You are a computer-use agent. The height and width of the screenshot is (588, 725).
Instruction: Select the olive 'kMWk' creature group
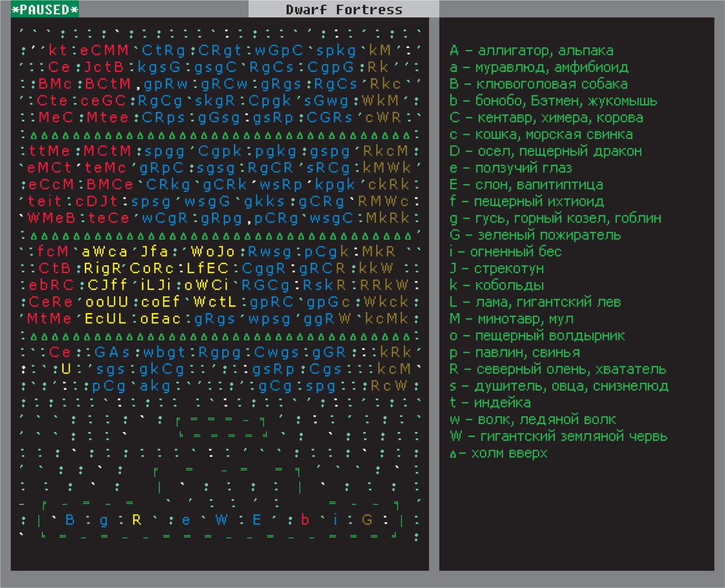[387, 168]
